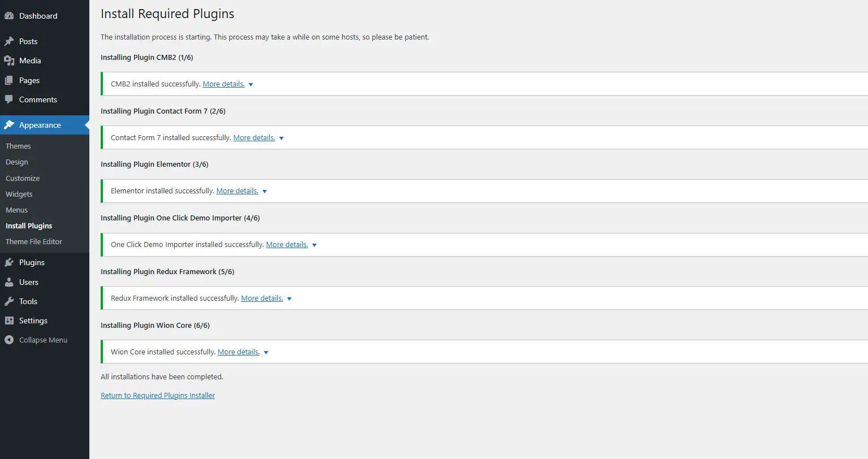Click Elementor More details link
Screen dimensions: 868x459
click(237, 191)
